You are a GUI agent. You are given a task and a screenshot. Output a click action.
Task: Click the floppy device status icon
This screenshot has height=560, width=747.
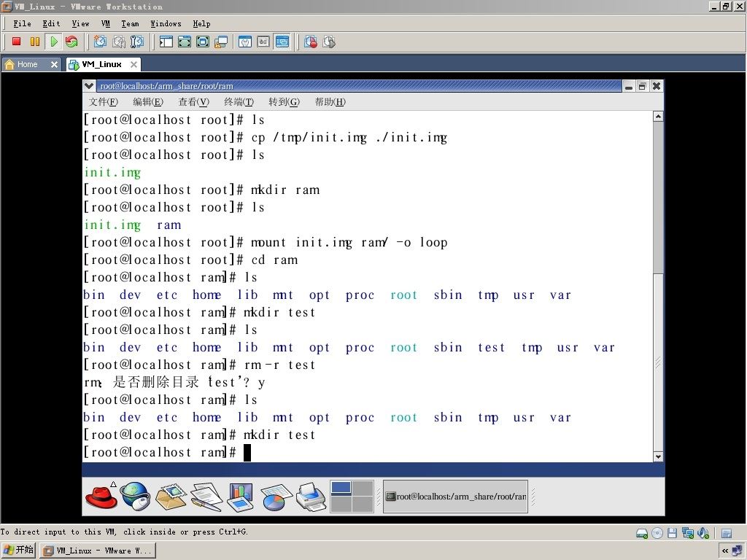[x=672, y=533]
